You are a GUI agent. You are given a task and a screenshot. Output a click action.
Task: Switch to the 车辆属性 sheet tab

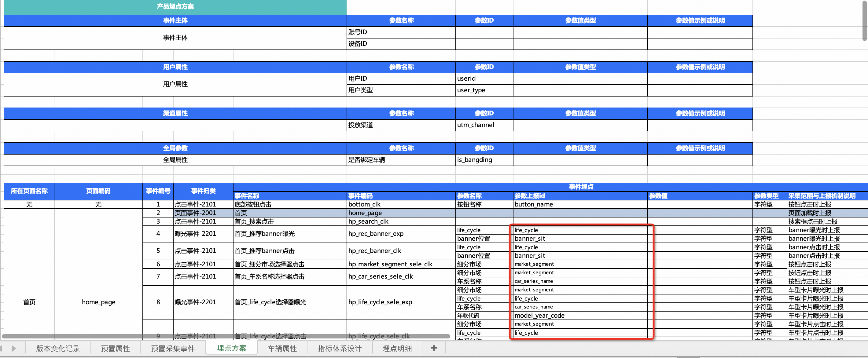[x=282, y=348]
